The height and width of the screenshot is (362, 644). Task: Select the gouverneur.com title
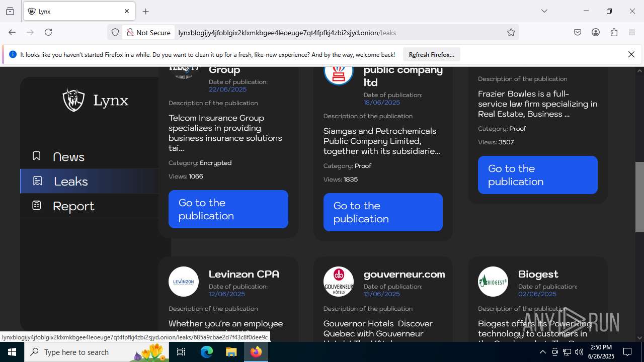(404, 274)
